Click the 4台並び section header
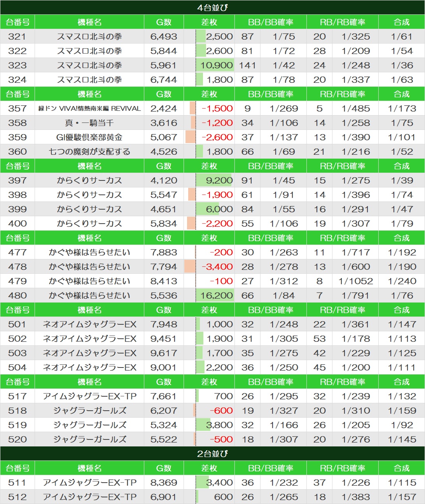Image resolution: width=425 pixels, height=504 pixels. [212, 7]
